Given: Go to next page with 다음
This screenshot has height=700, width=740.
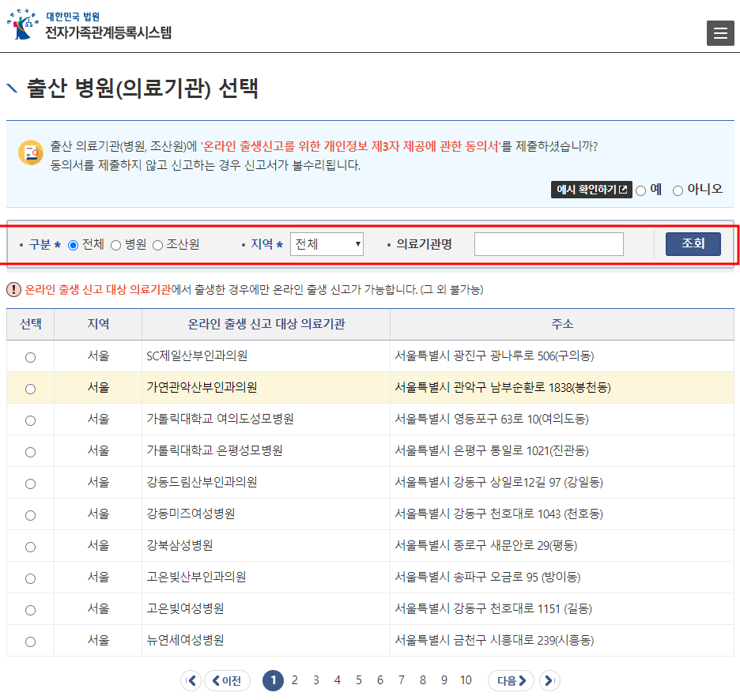Looking at the screenshot, I should [x=511, y=680].
